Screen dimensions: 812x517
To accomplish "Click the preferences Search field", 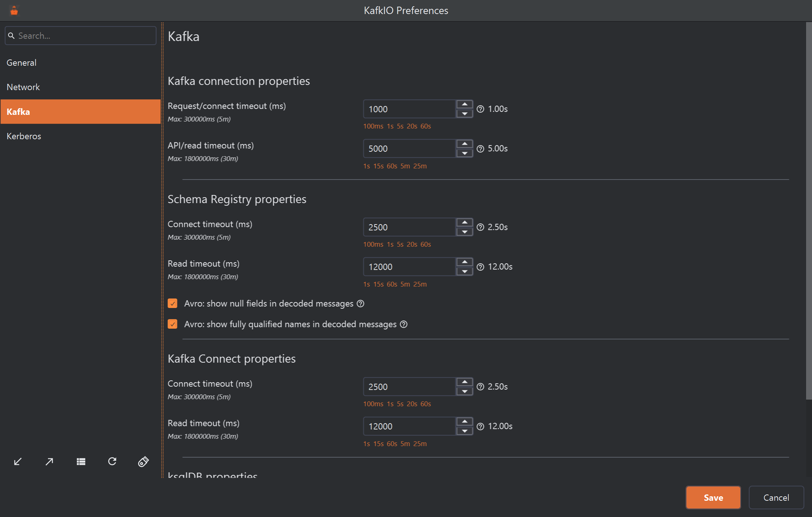I will tap(80, 36).
